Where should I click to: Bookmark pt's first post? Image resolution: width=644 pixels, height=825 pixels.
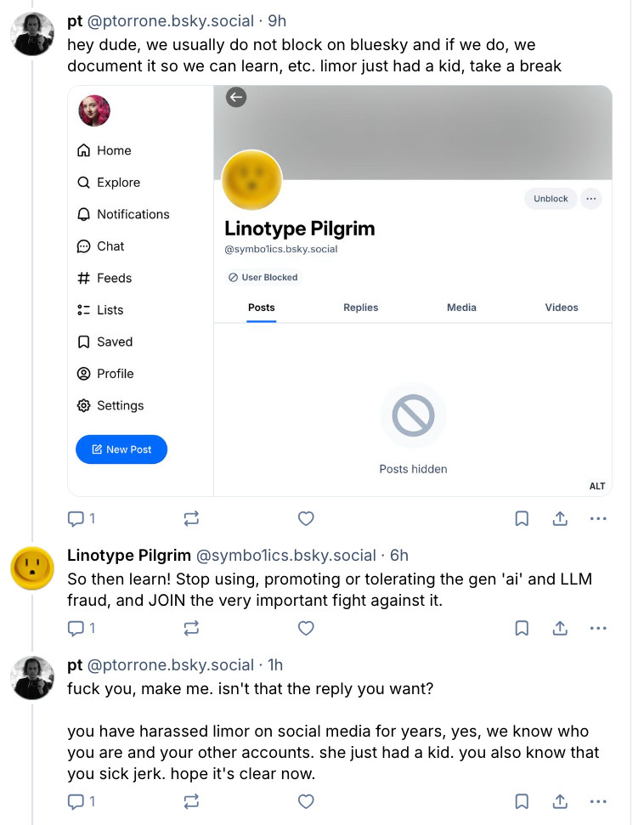[x=522, y=518]
